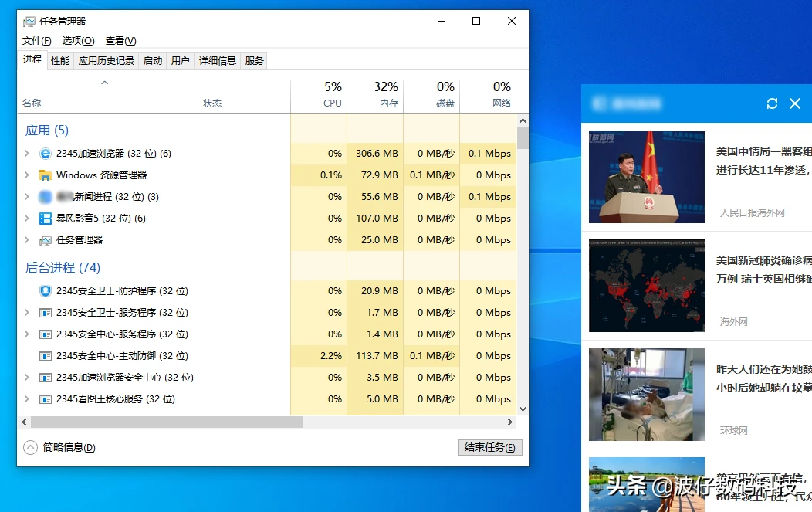This screenshot has width=812, height=512.
Task: Click the 113.7 MB memory cell
Action: [377, 356]
